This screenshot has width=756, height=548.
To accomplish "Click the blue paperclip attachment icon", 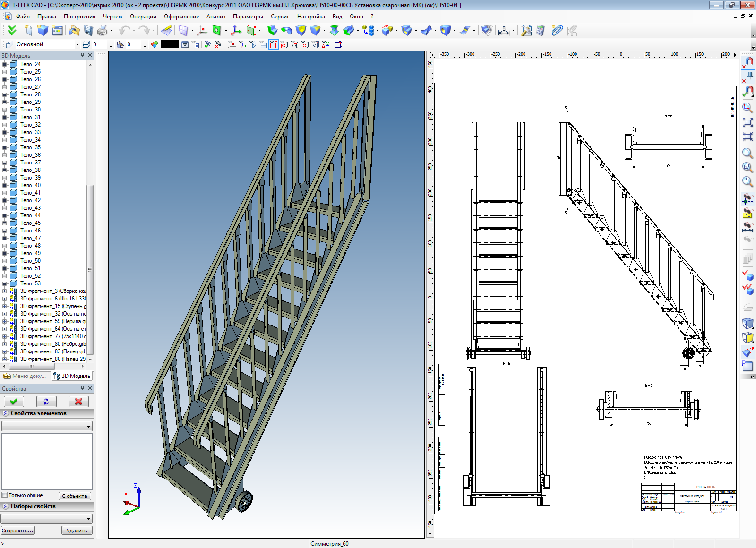I will [x=558, y=30].
